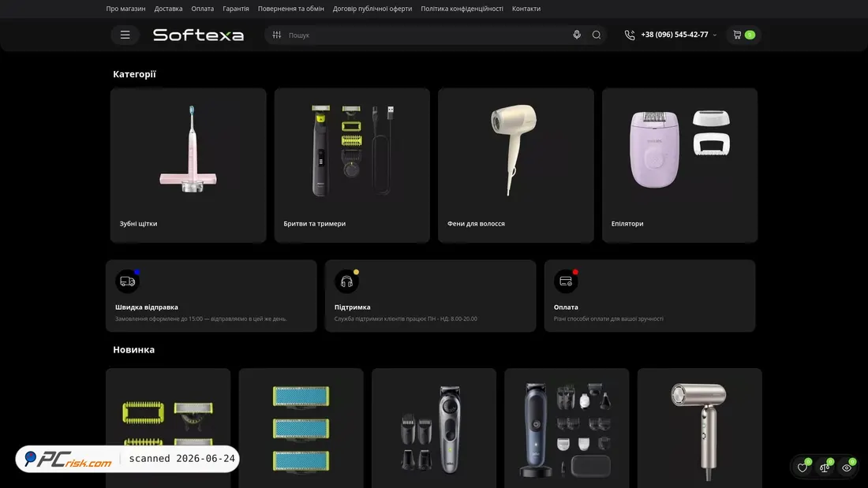Click the payment card icon

pyautogui.click(x=566, y=281)
